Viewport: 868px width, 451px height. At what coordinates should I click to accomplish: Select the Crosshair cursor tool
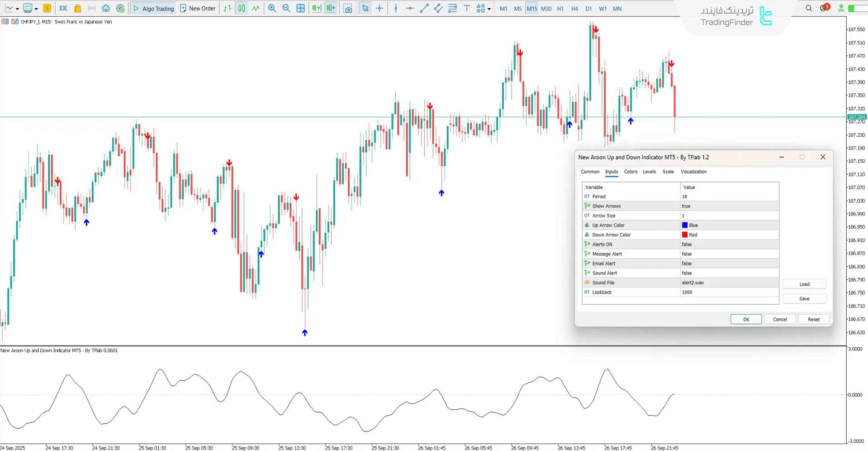click(x=379, y=8)
